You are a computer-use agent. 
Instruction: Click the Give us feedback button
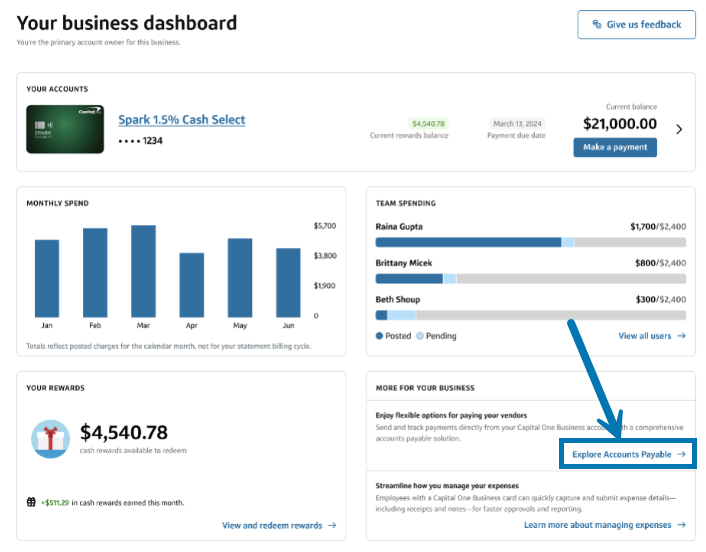[x=636, y=25]
